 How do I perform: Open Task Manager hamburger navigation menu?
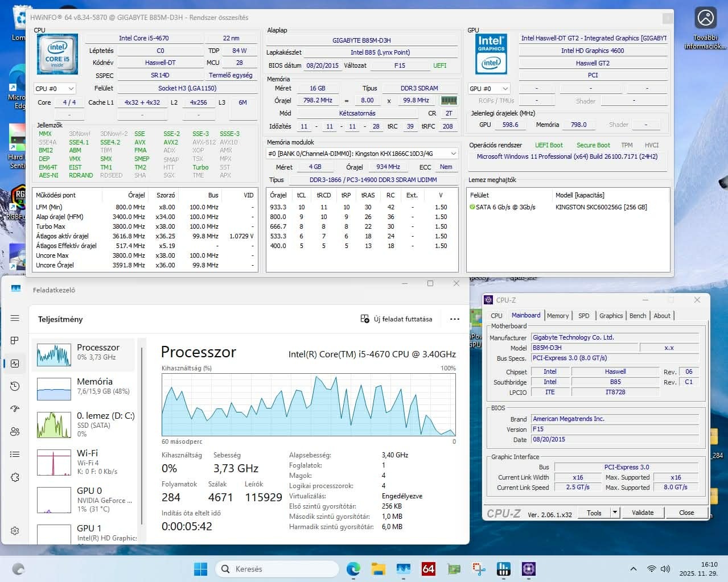pos(15,318)
